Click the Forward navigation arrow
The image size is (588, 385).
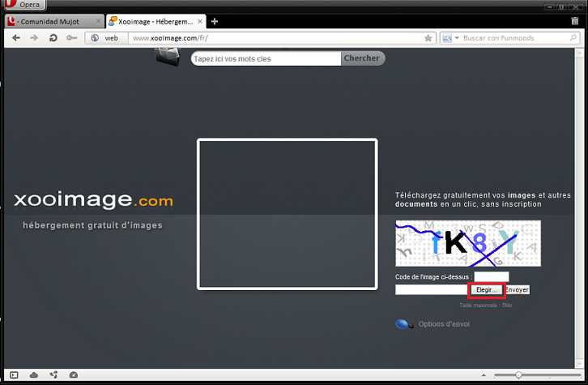coord(34,38)
